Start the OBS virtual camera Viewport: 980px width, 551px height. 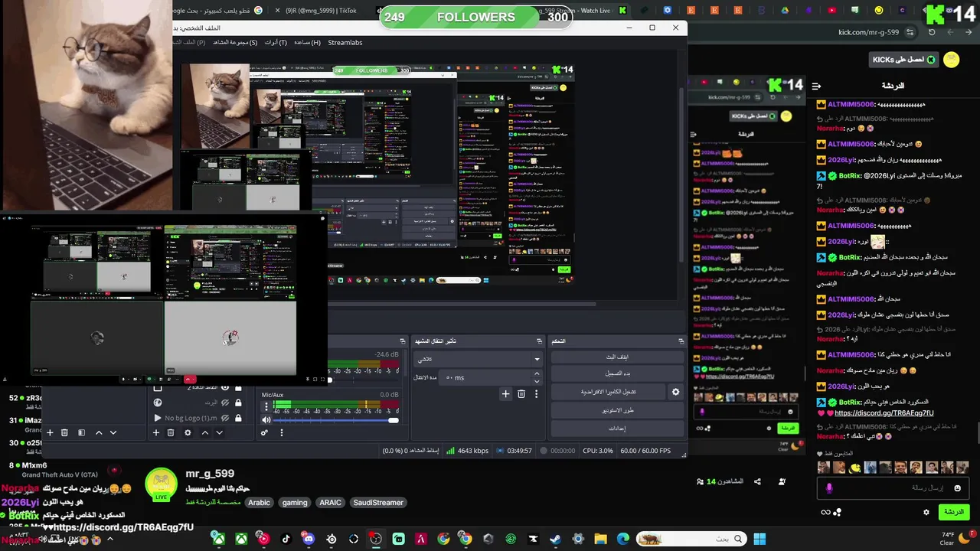[x=608, y=392]
